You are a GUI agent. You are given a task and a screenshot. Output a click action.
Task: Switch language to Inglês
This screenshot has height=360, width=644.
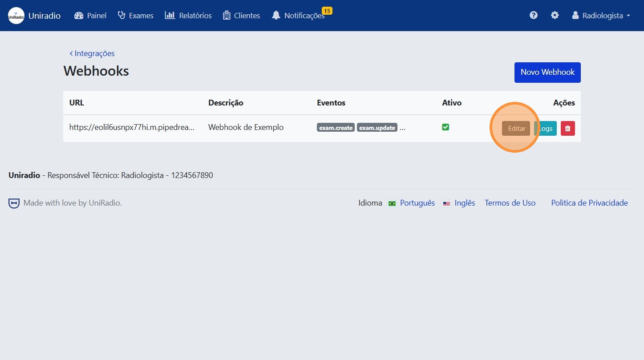tap(465, 202)
